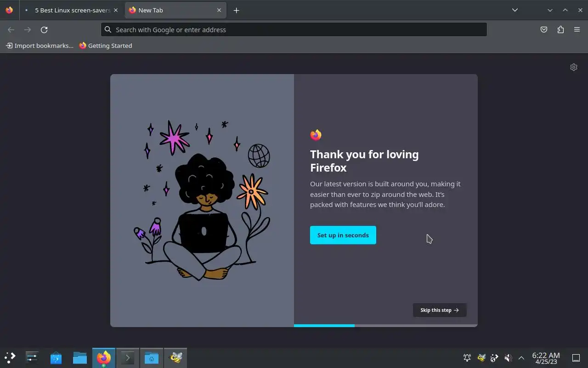Click the Firefox logo above the heading
Viewport: 588px width, 368px height.
pos(316,135)
